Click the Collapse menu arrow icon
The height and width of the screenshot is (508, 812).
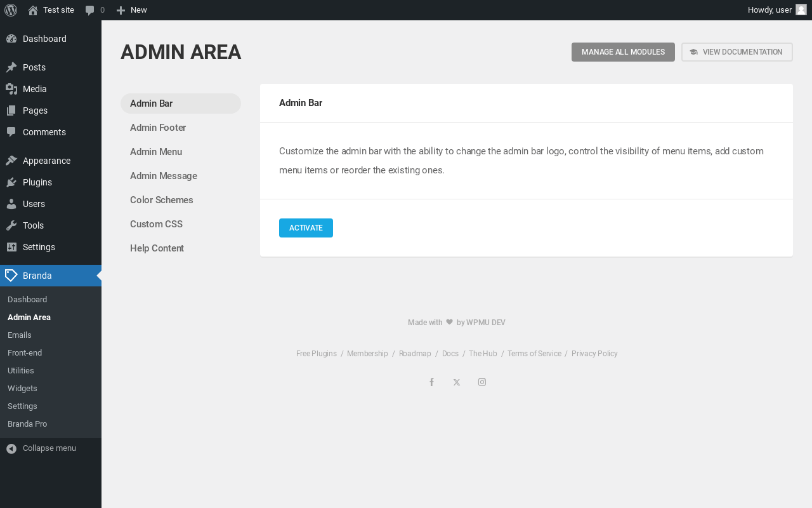click(11, 448)
